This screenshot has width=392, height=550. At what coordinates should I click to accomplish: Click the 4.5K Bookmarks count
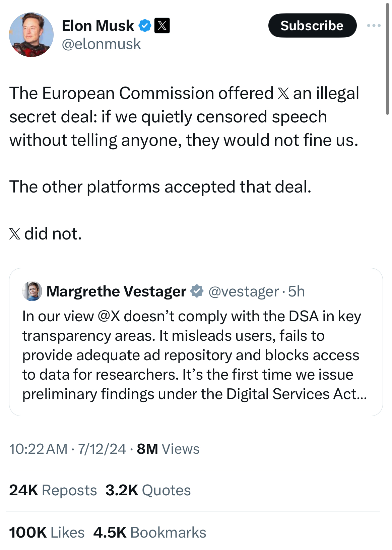click(150, 533)
